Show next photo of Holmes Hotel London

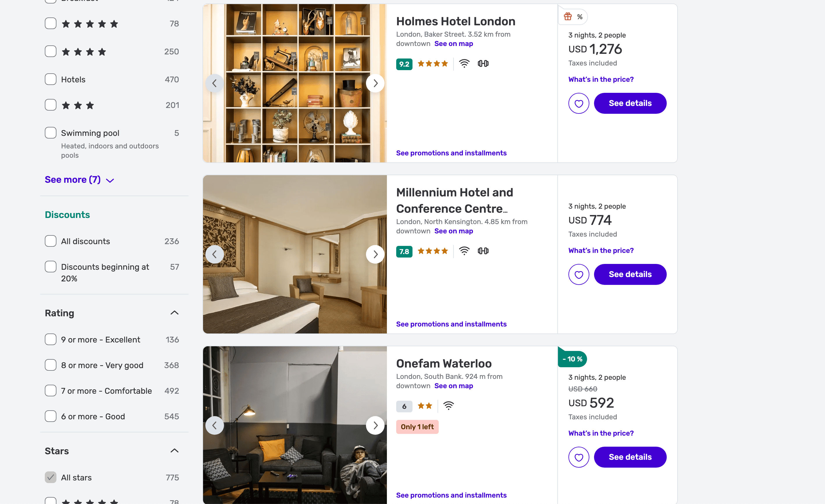pos(375,83)
